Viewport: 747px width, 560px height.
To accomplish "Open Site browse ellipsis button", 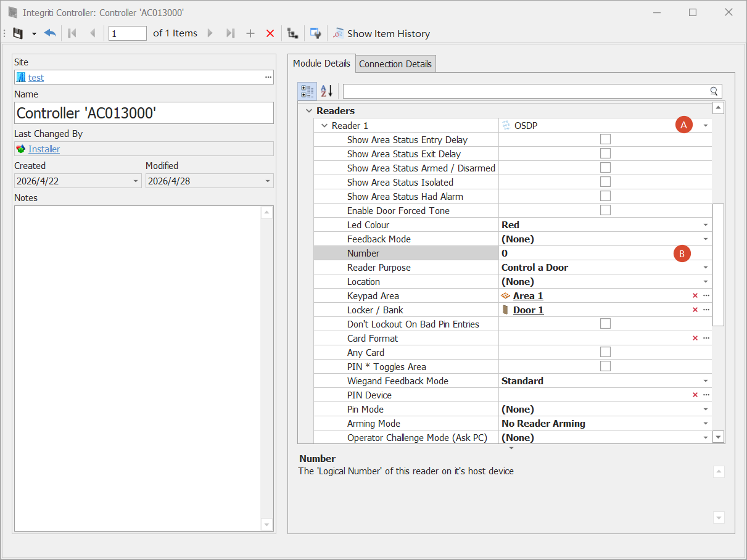I will (x=268, y=77).
